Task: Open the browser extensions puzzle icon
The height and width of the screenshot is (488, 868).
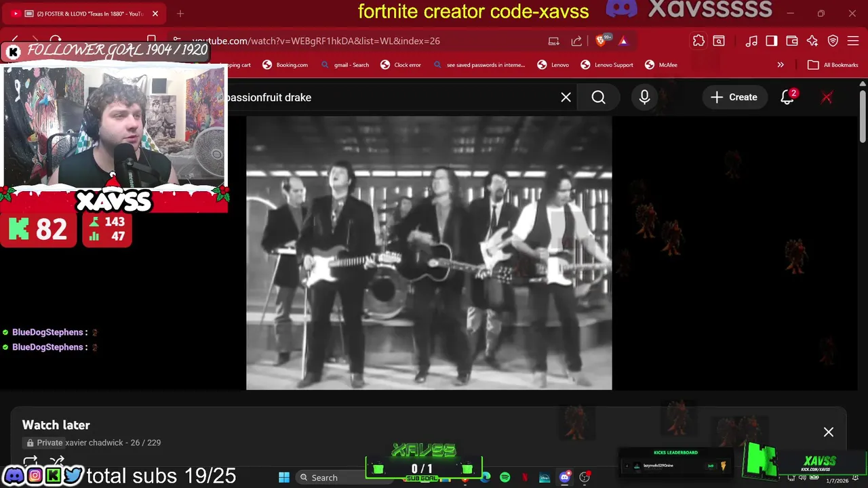Action: (698, 41)
